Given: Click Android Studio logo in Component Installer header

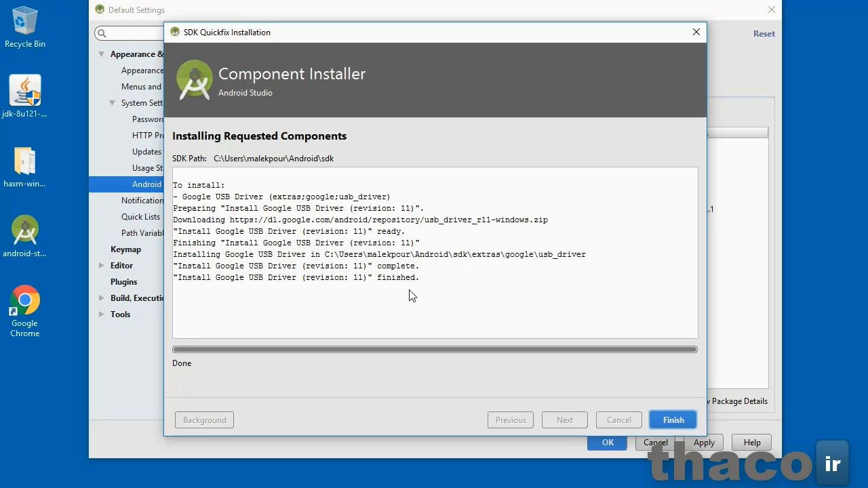Looking at the screenshot, I should pyautogui.click(x=194, y=79).
